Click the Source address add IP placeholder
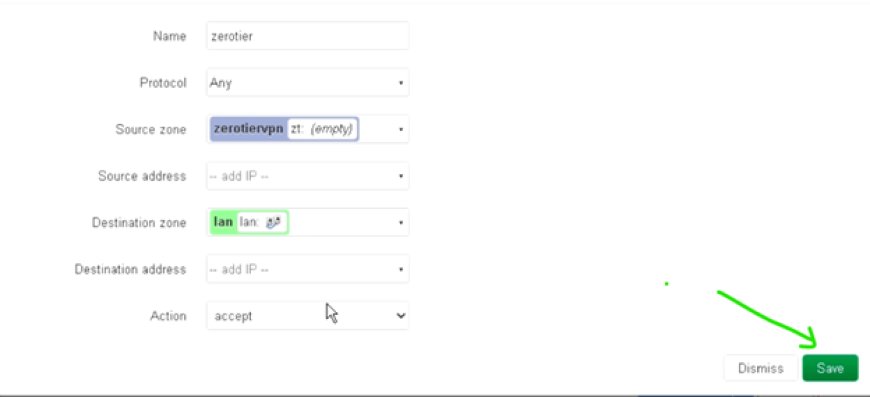Image resolution: width=870 pixels, height=397 pixels. coord(239,176)
